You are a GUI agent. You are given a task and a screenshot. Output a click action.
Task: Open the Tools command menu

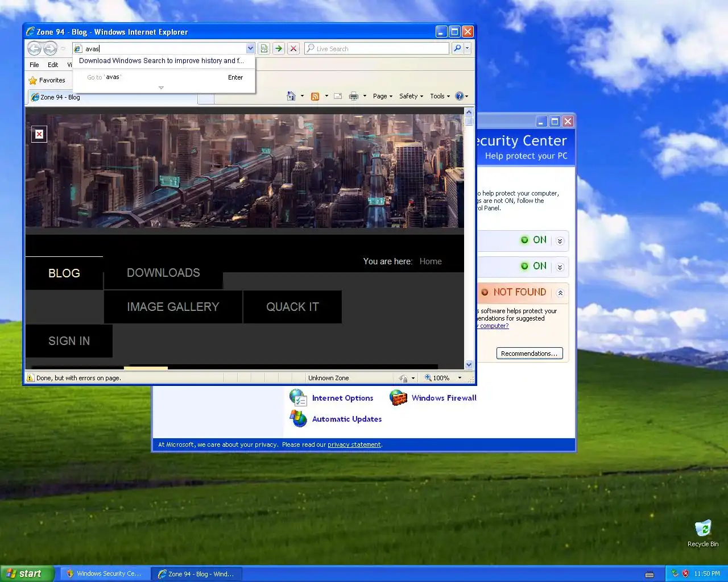point(440,96)
